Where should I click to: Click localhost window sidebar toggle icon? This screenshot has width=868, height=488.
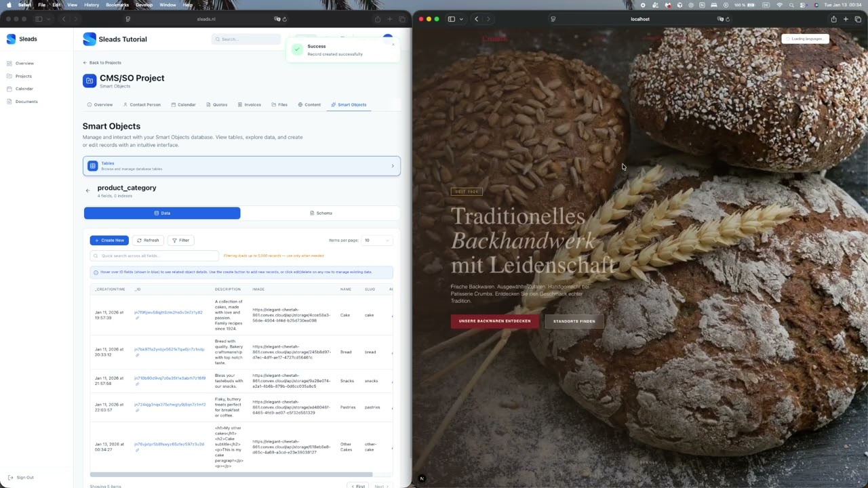[x=451, y=19]
